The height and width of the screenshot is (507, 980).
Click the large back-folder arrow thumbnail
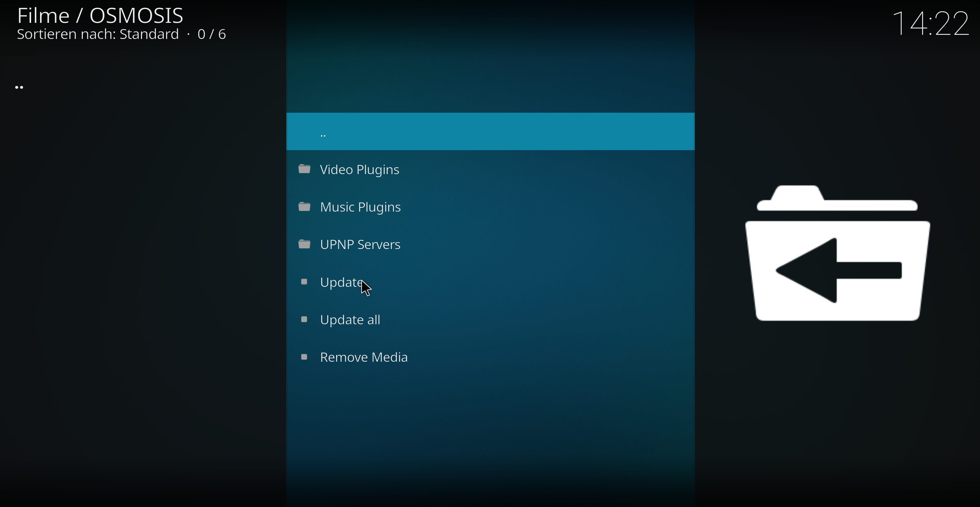[x=838, y=253]
